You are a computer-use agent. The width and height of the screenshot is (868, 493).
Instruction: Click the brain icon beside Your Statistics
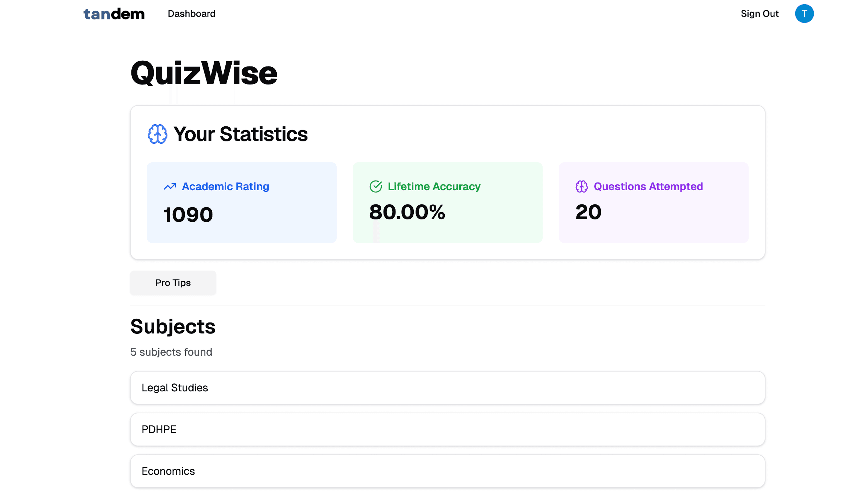click(x=158, y=134)
